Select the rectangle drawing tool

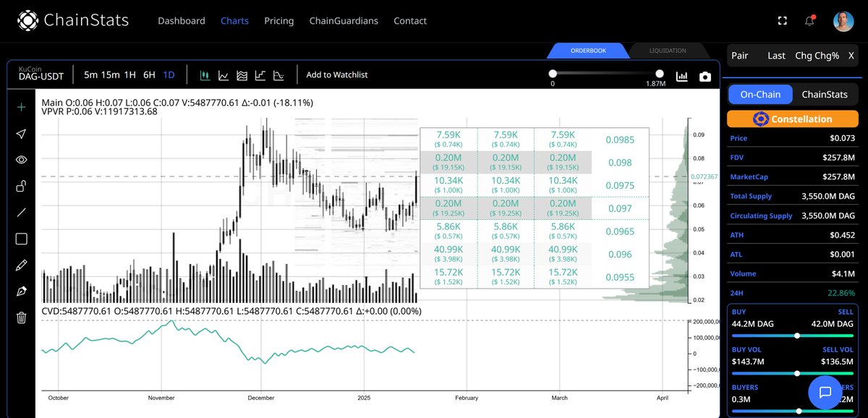21,239
